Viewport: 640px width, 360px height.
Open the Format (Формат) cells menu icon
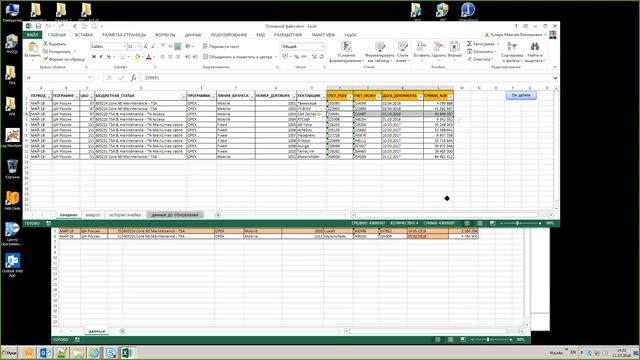(x=455, y=49)
